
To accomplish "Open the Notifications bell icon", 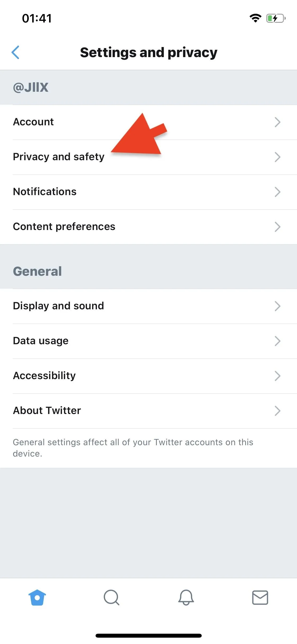I will 186,597.
